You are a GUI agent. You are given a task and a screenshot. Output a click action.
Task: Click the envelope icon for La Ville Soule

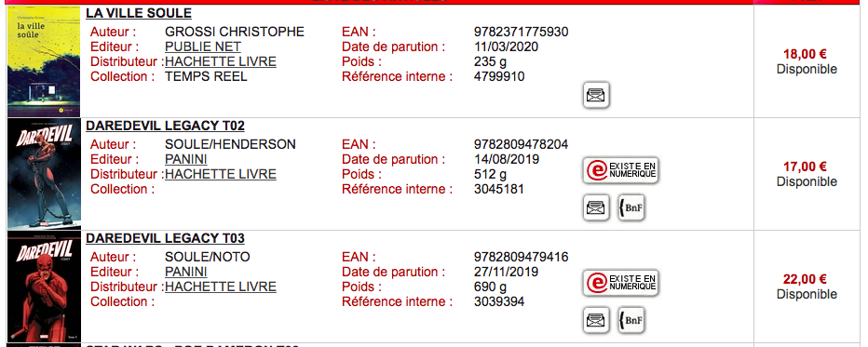point(596,96)
